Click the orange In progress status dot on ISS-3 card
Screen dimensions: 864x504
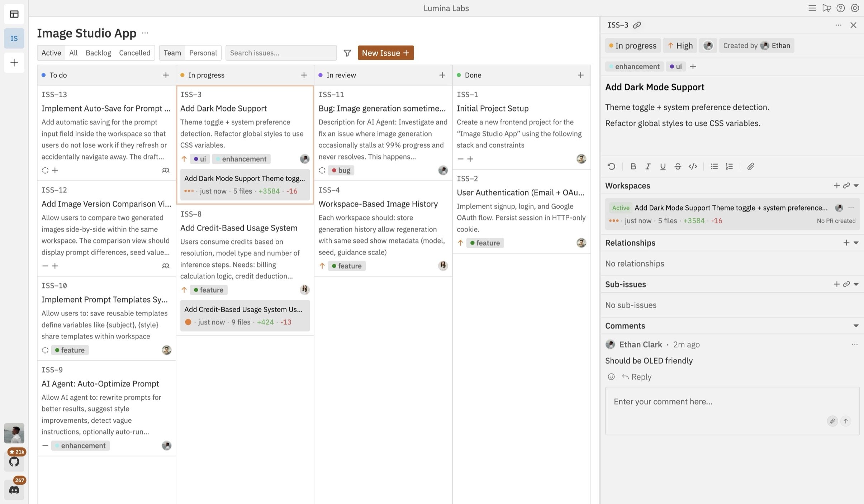pyautogui.click(x=182, y=75)
